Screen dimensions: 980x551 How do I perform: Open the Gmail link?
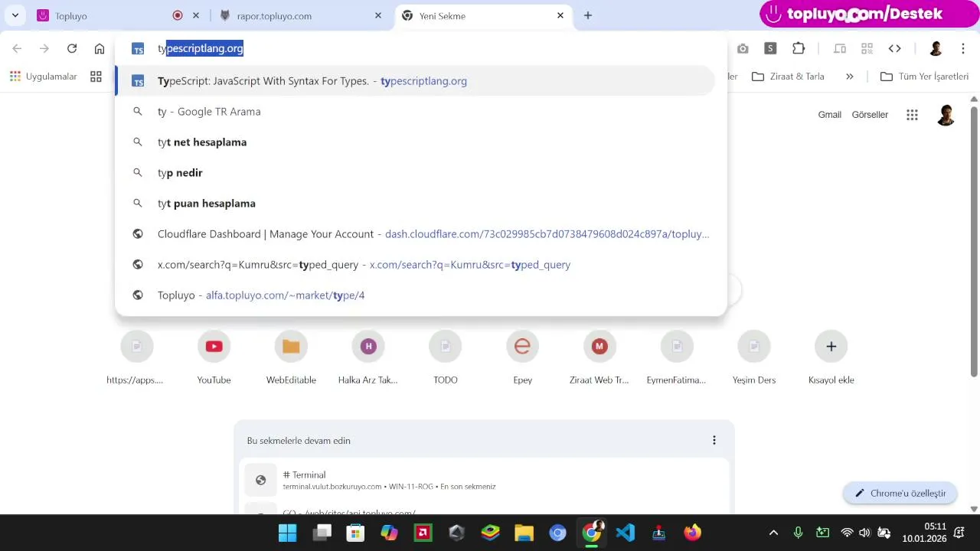[829, 115]
